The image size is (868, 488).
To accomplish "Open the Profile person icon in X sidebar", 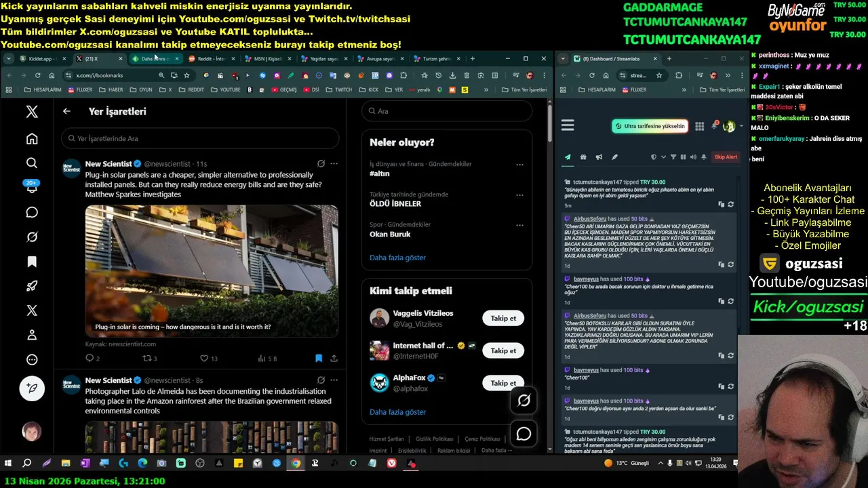I will pos(32,335).
